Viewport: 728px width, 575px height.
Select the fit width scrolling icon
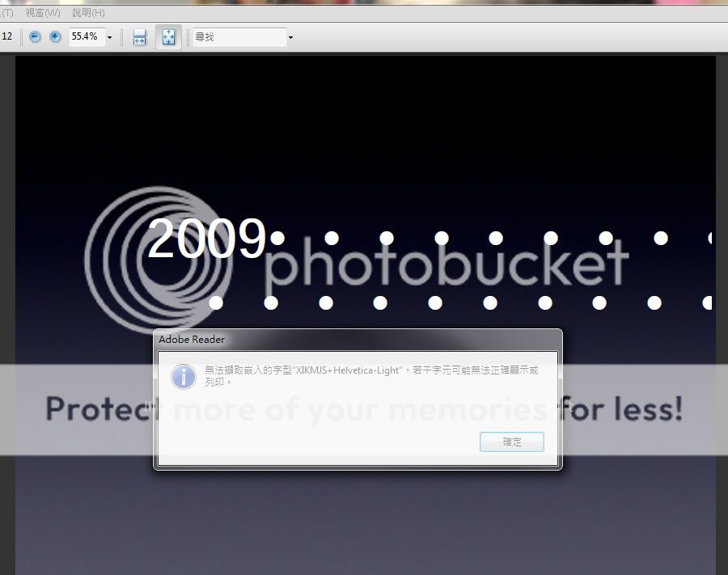point(139,37)
